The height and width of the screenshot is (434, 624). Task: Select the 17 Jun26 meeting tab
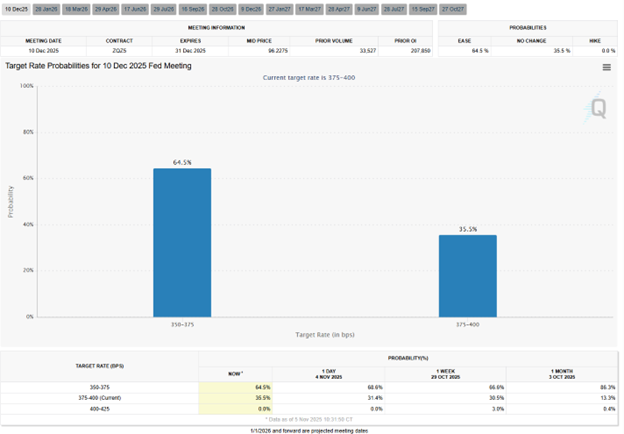pos(134,8)
